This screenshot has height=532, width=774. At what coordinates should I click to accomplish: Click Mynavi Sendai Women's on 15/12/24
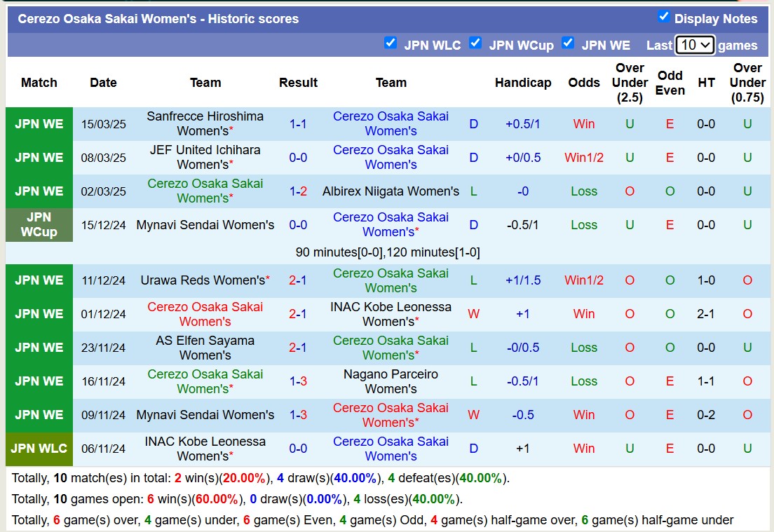click(x=205, y=225)
